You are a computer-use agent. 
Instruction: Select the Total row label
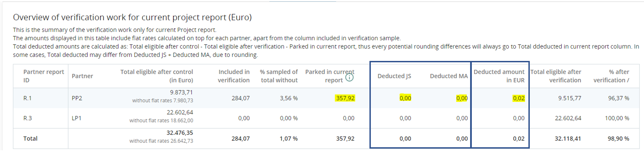pos(30,138)
